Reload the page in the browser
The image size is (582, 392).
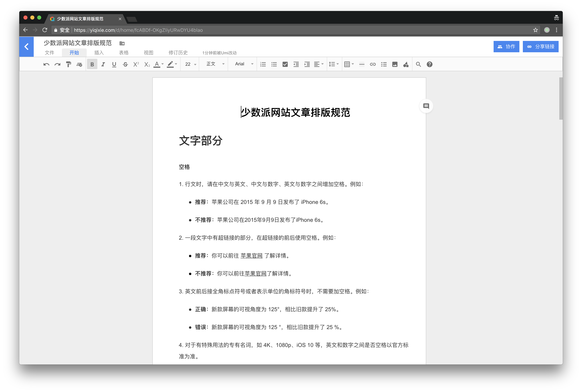[45, 30]
